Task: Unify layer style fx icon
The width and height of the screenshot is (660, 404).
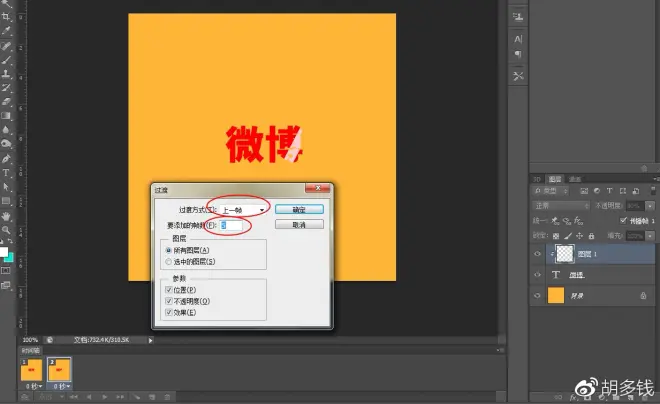Action: [579, 221]
